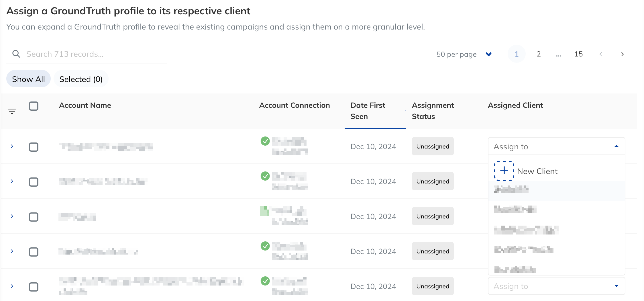Check the fourth row's checkbox
This screenshot has width=644, height=301.
click(x=34, y=252)
